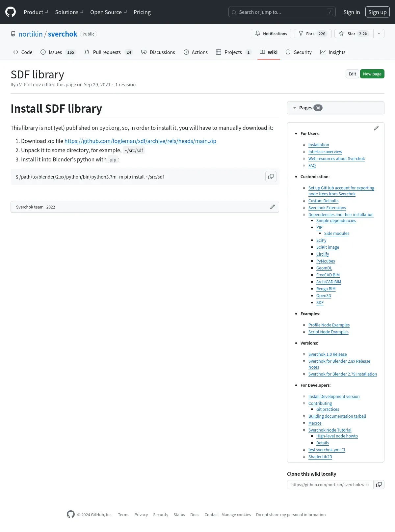The height and width of the screenshot is (532, 395).
Task: Open the nortikin owner link
Action: click(31, 34)
